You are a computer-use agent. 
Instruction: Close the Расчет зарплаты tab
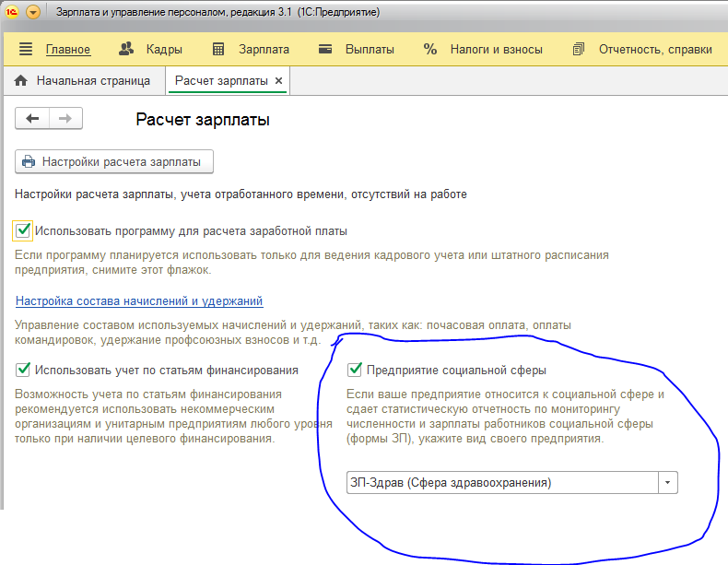pyautogui.click(x=278, y=81)
